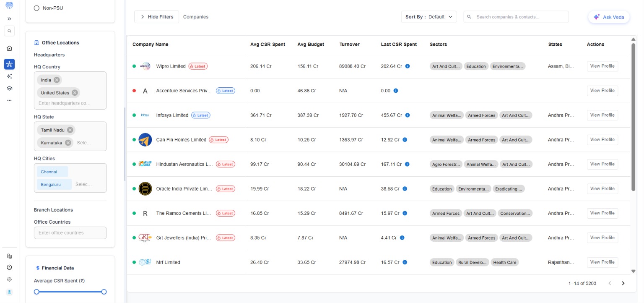Click Accenture's blue Latest badge
The height and width of the screenshot is (303, 644).
(x=226, y=91)
